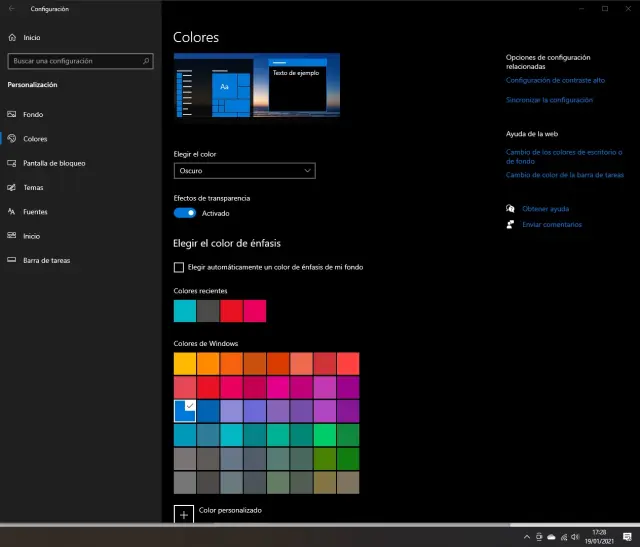
Task: Open Configuración de contraste alto link
Action: pos(555,80)
